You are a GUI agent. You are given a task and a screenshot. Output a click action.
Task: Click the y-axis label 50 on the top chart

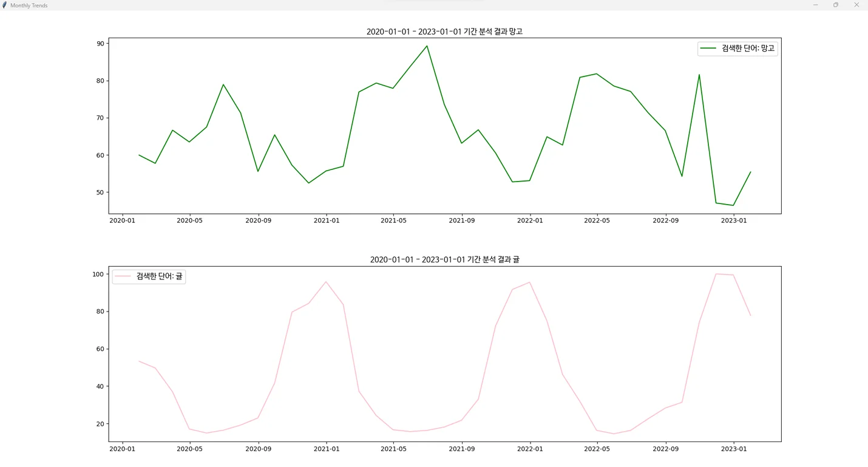point(100,193)
